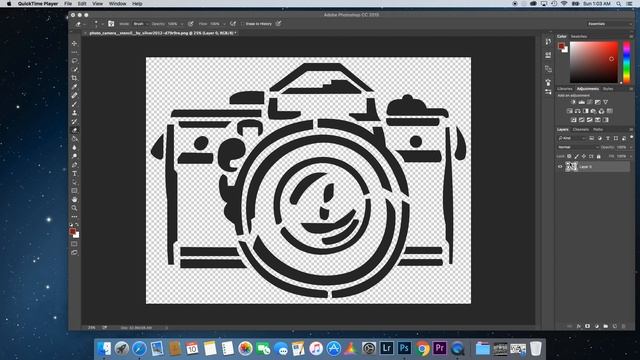Open tool preset picker dropdown

pos(85,24)
